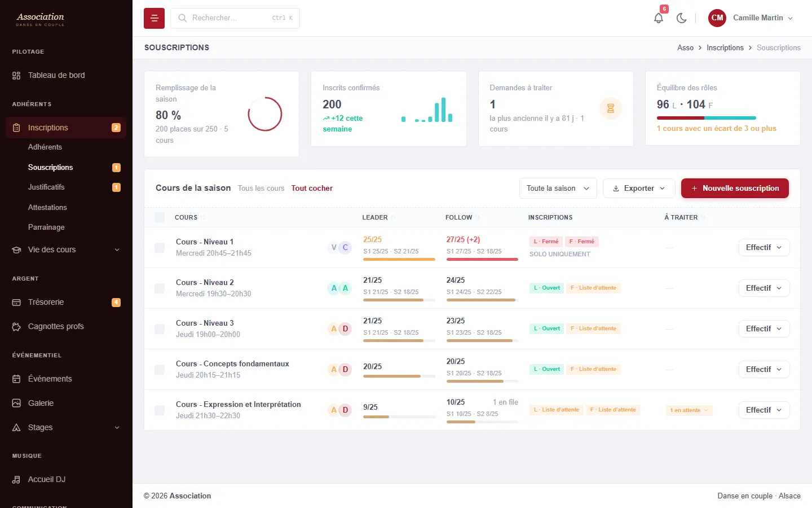Click the Association logo
This screenshot has height=508, width=812.
click(40, 19)
